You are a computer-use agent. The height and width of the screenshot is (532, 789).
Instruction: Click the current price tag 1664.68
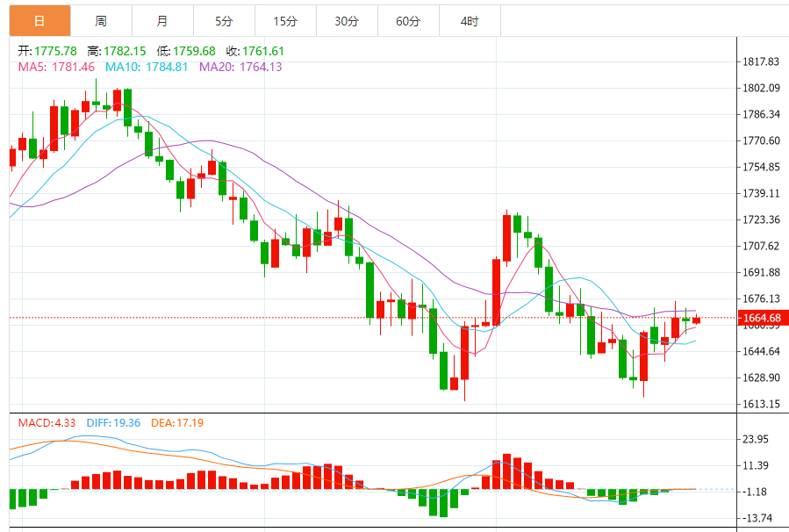click(x=762, y=318)
